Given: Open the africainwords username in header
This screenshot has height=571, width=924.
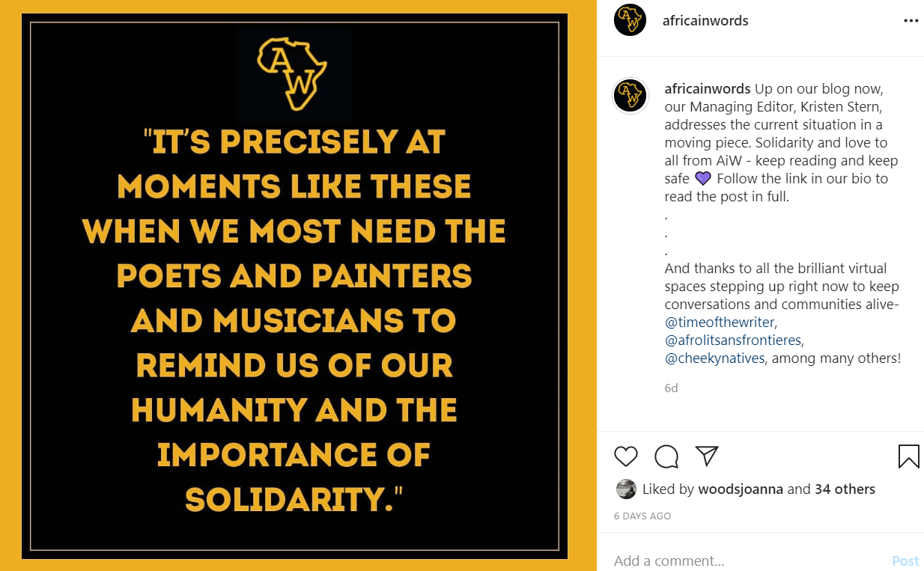Looking at the screenshot, I should [x=705, y=21].
